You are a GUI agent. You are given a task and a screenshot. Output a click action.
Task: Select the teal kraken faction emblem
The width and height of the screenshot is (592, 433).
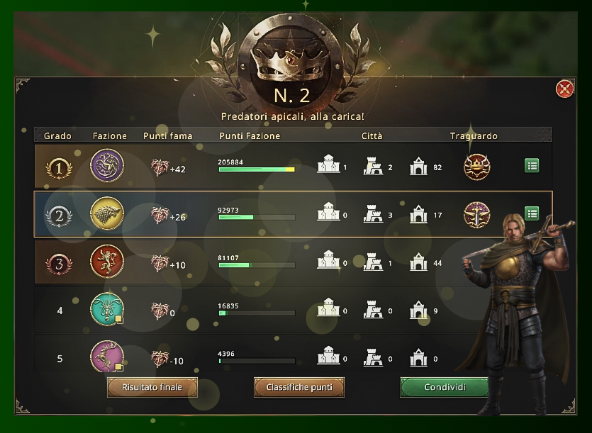107,309
